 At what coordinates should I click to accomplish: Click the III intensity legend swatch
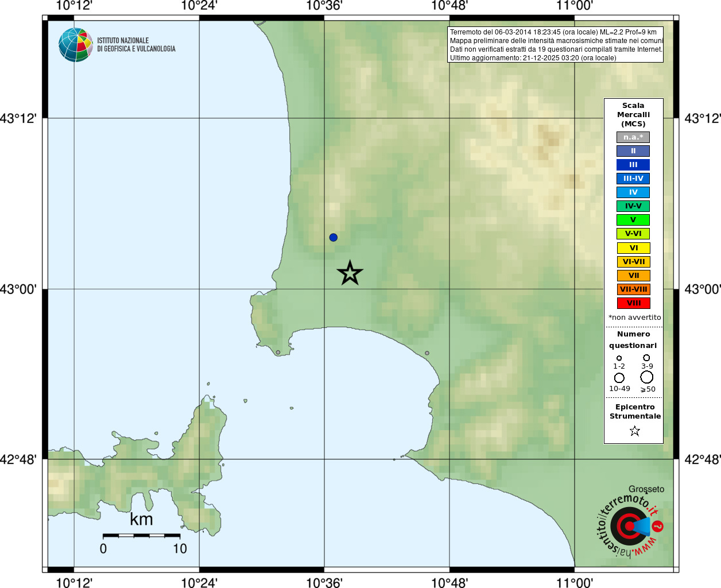[x=633, y=165]
